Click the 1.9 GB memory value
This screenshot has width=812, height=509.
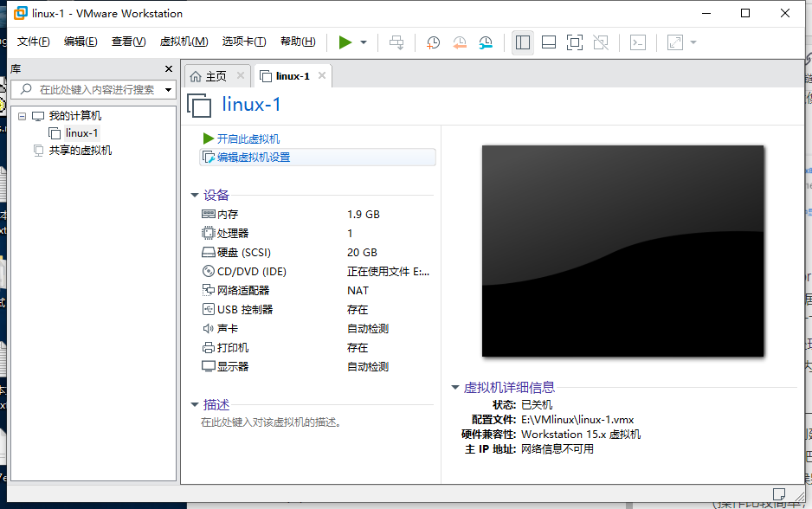pos(364,215)
